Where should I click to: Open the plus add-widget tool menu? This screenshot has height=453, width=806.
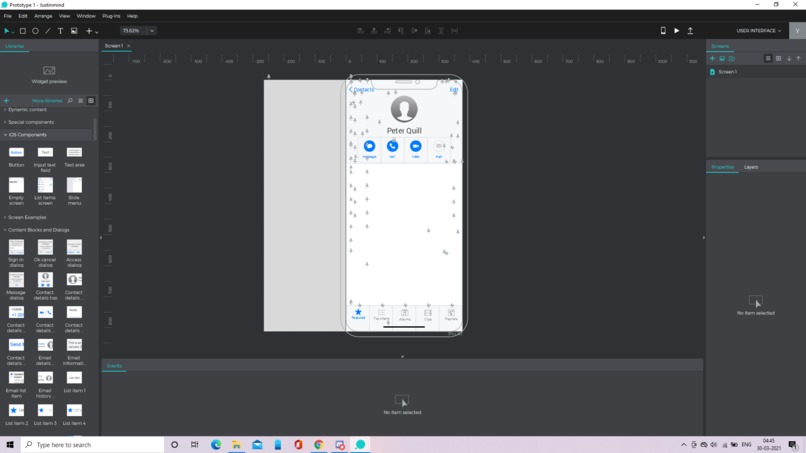coord(91,31)
